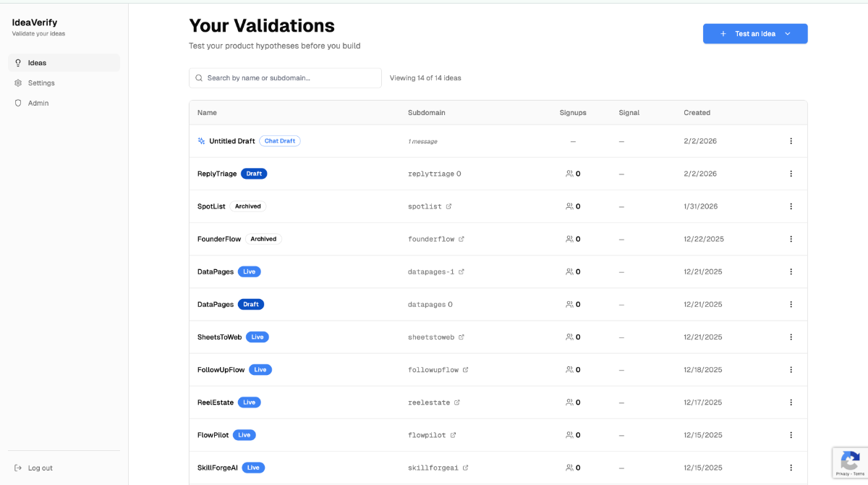Open the three-dot menu for ReplyTriage row
This screenshot has width=868, height=485.
pyautogui.click(x=791, y=174)
